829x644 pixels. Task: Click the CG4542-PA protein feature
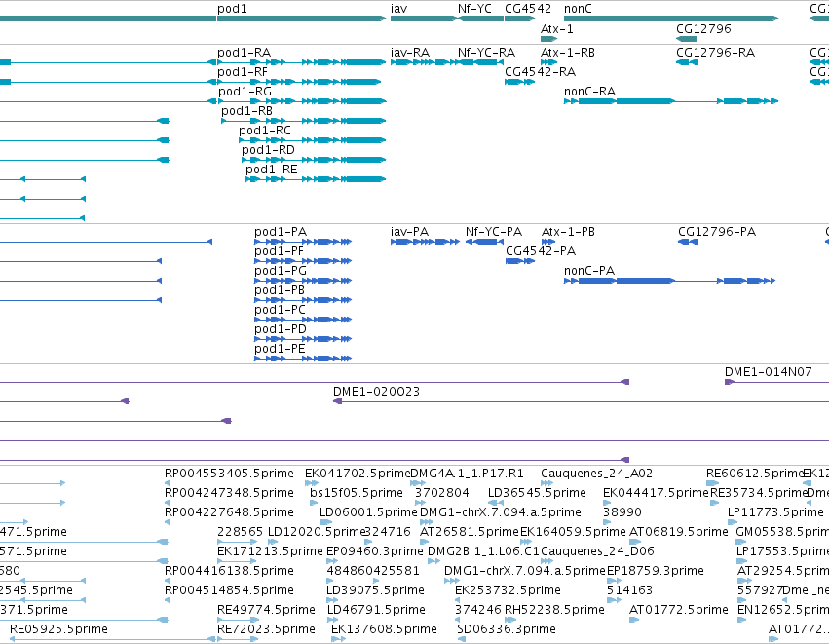(520, 261)
